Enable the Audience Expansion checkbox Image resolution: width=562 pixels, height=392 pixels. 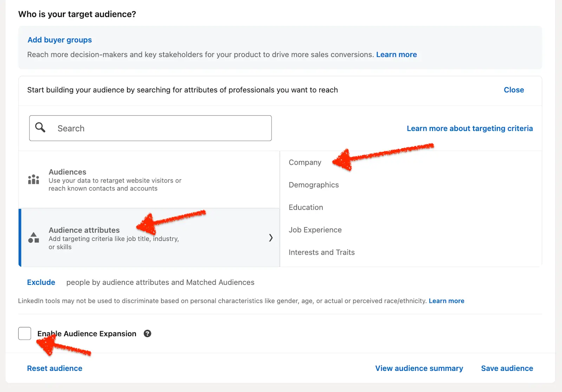[25, 333]
